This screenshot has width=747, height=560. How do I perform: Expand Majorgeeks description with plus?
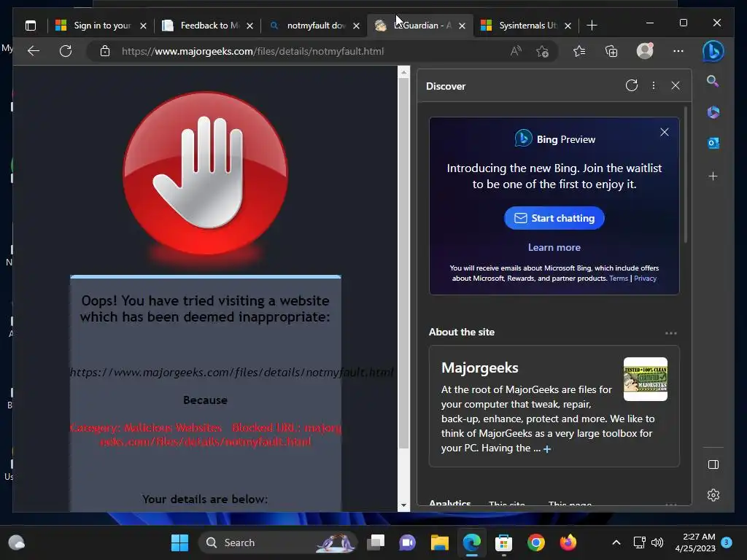547,449
